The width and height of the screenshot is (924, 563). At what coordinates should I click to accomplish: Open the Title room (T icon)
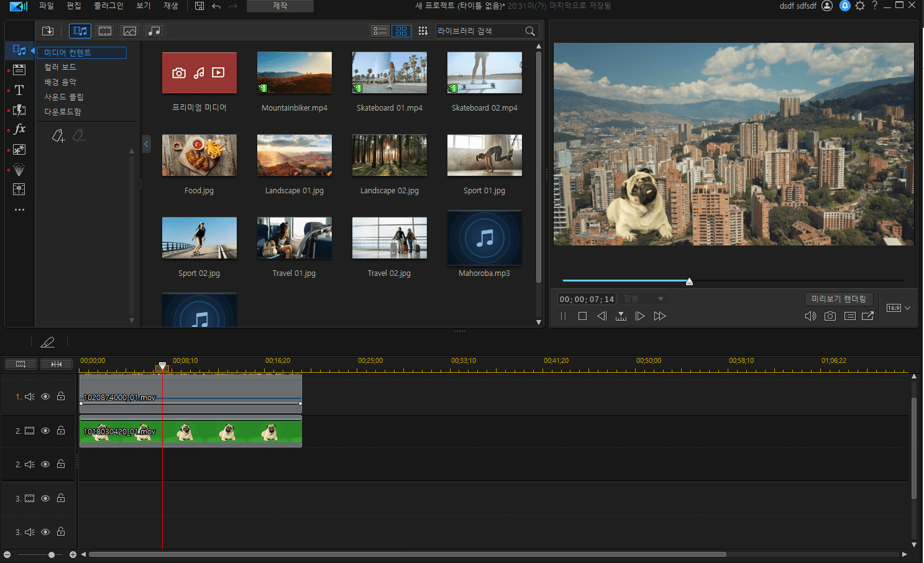point(19,90)
